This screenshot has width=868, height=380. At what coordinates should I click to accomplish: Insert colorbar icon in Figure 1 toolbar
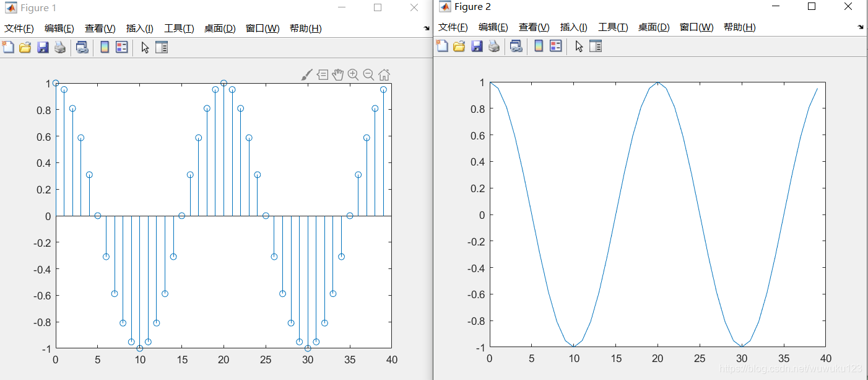point(105,47)
